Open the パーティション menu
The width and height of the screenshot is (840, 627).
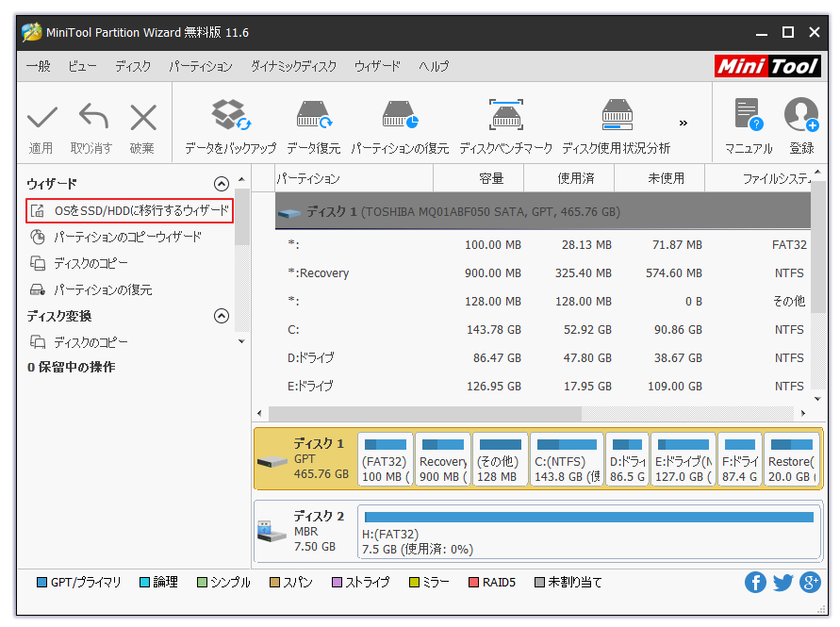201,66
